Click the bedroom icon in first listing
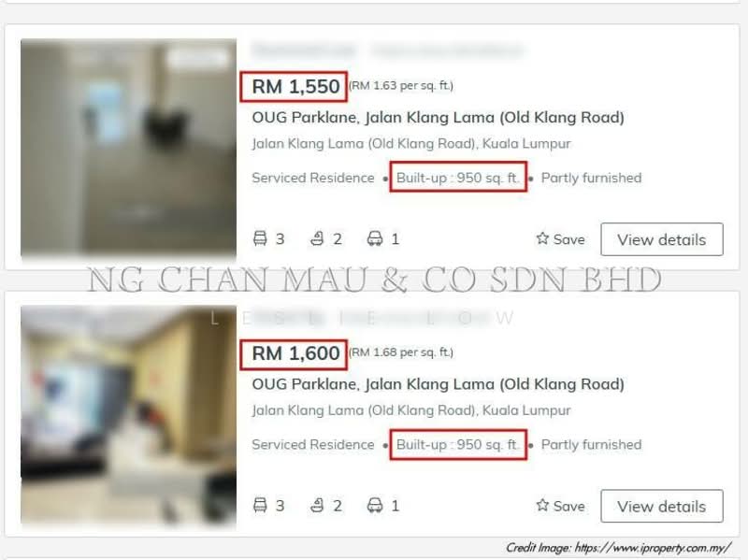Image resolution: width=748 pixels, height=560 pixels. pyautogui.click(x=260, y=238)
